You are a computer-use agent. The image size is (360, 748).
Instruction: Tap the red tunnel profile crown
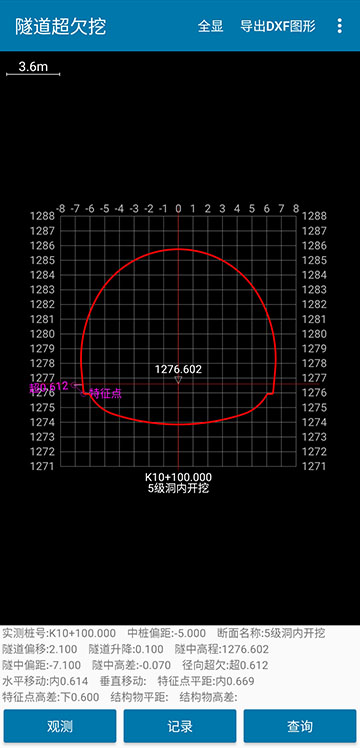(x=178, y=249)
